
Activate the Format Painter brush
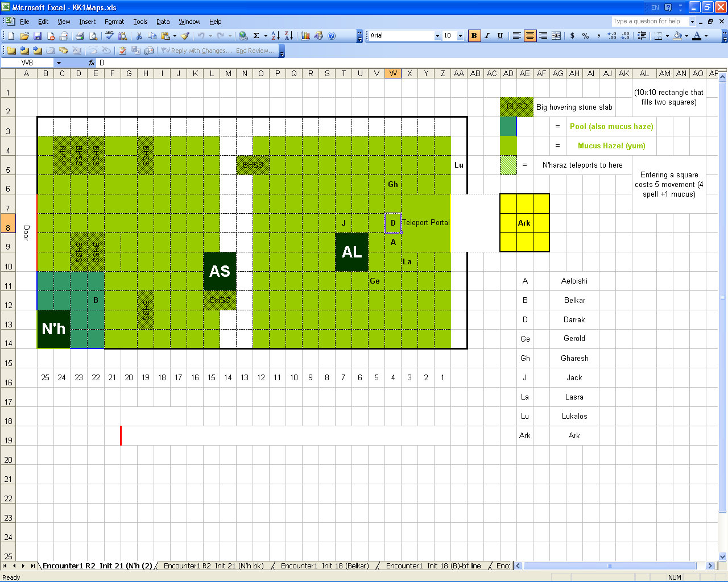185,36
